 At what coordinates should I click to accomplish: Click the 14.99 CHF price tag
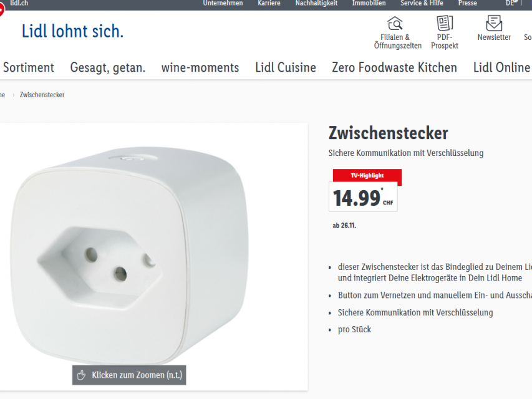[x=363, y=197]
